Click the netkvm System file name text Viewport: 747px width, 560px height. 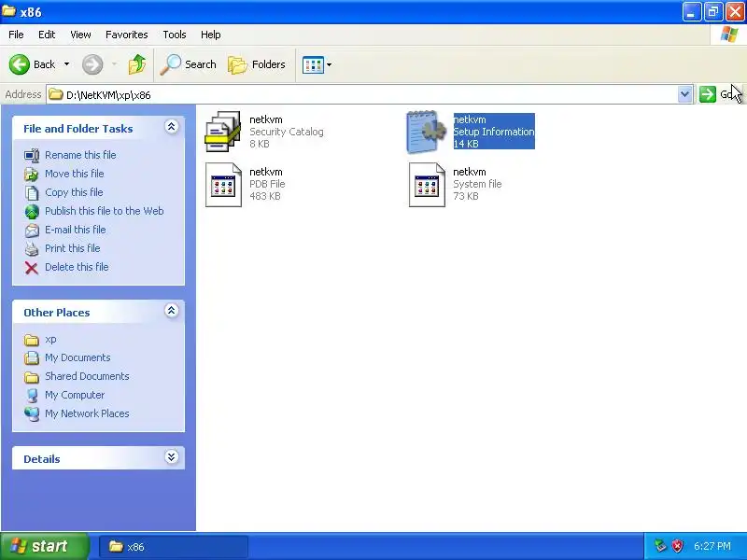coord(470,172)
